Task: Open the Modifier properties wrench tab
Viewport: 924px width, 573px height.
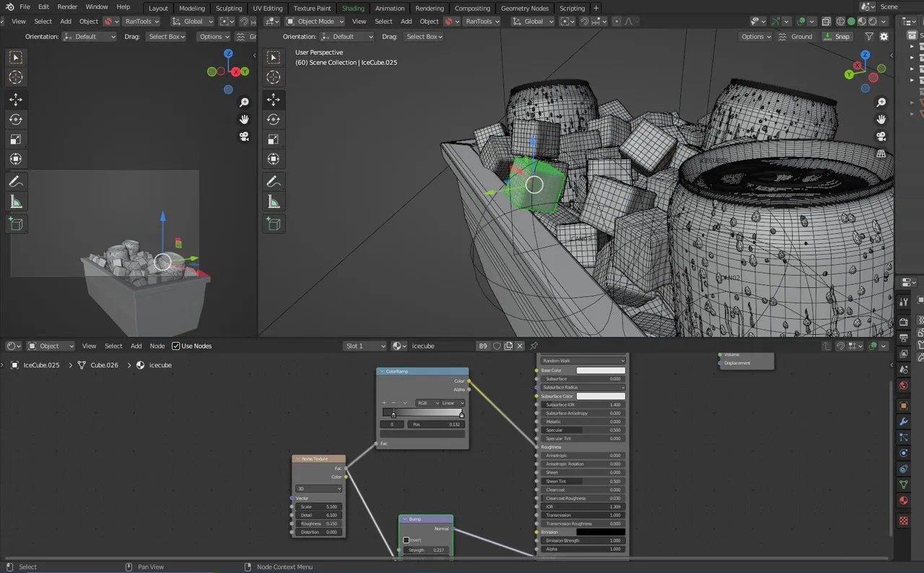Action: pos(903,421)
